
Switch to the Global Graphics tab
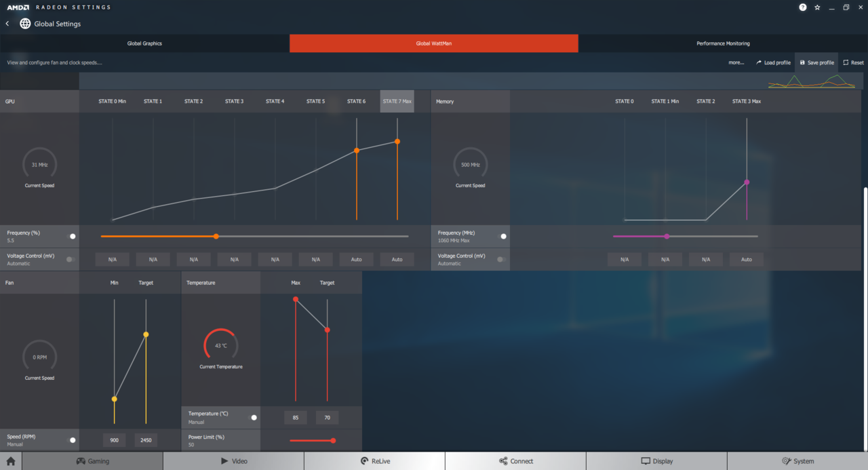coord(144,43)
